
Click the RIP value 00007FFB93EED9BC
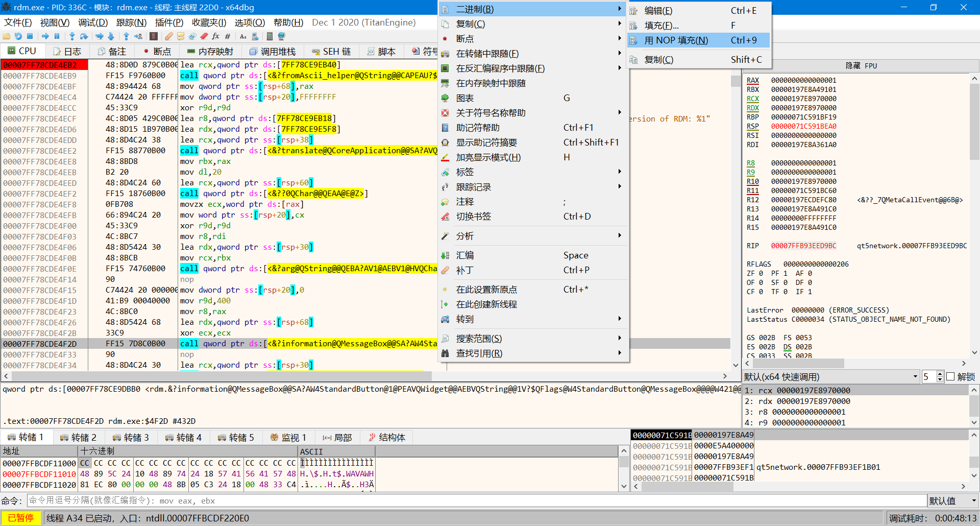coord(803,246)
